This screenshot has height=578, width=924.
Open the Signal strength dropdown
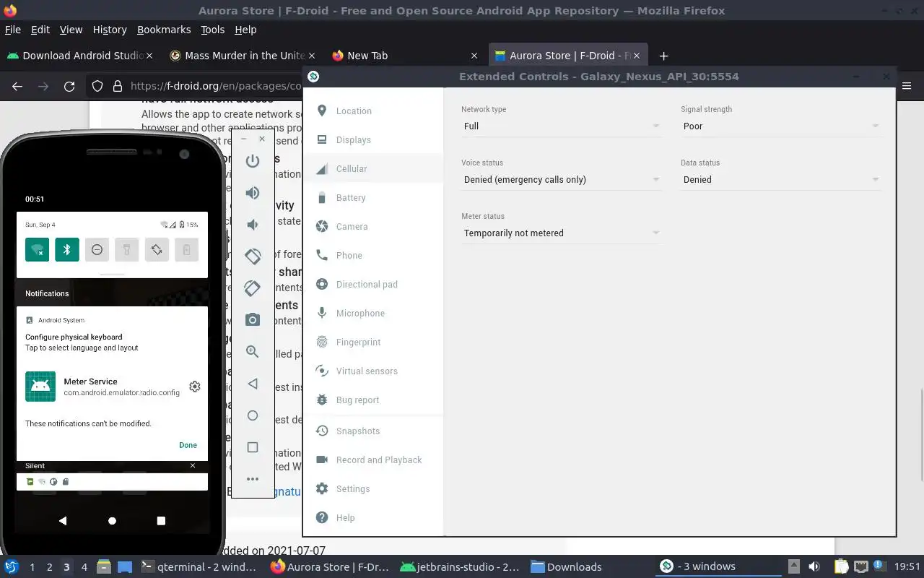click(x=780, y=126)
